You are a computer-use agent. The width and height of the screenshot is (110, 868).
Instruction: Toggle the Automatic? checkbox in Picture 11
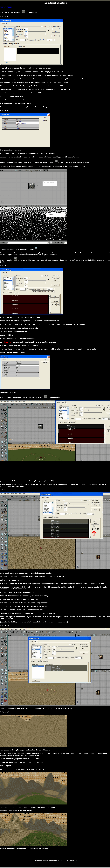pyautogui.click(x=53, y=278)
